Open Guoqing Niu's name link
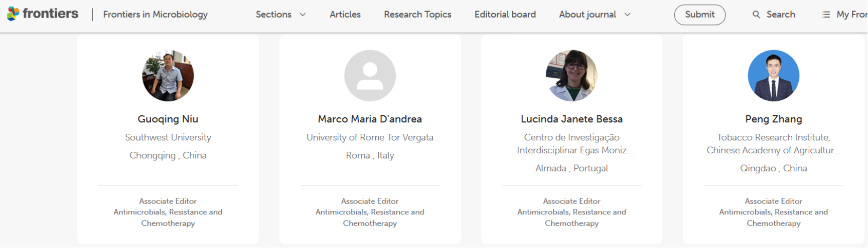 point(168,119)
